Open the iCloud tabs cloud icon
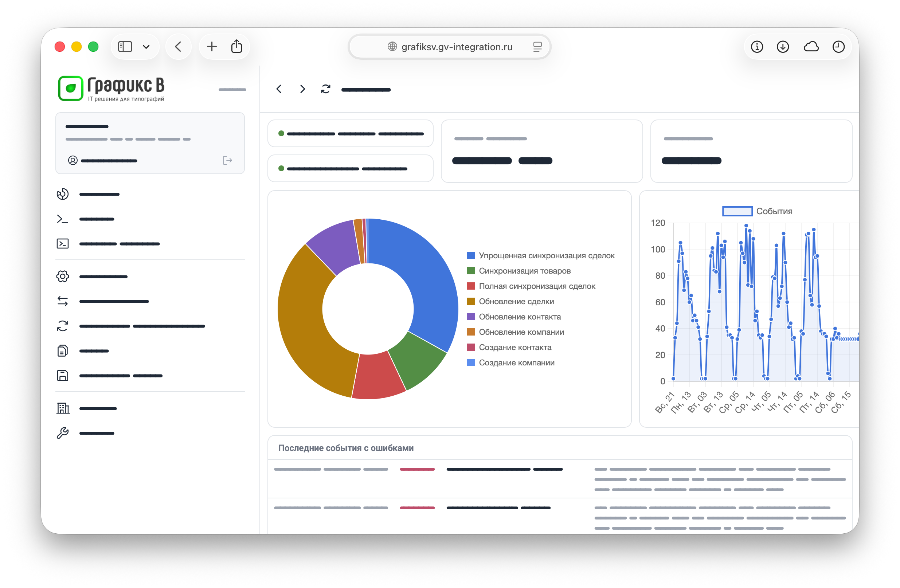Viewport: 900px width, 588px height. (811, 47)
